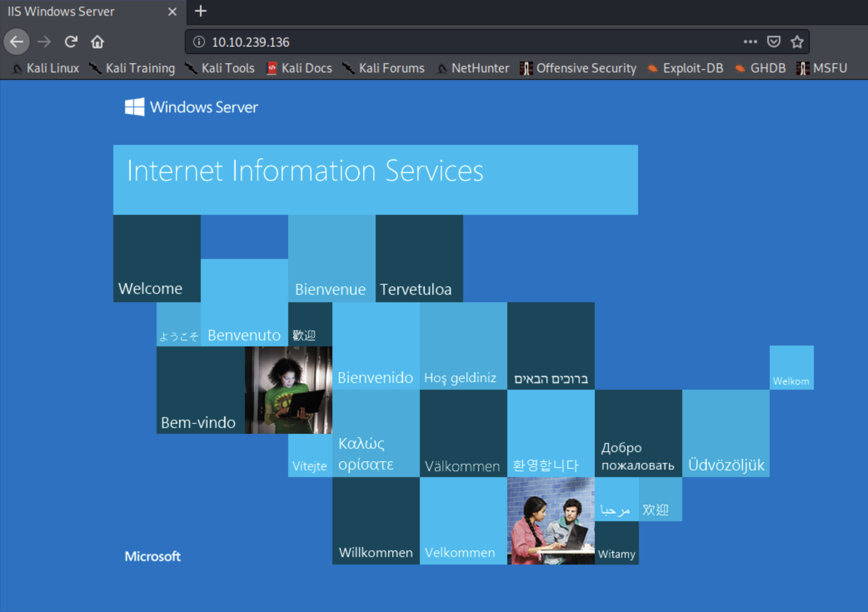Select the IIS Windows Server tab
This screenshot has width=868, height=612.
click(x=75, y=12)
